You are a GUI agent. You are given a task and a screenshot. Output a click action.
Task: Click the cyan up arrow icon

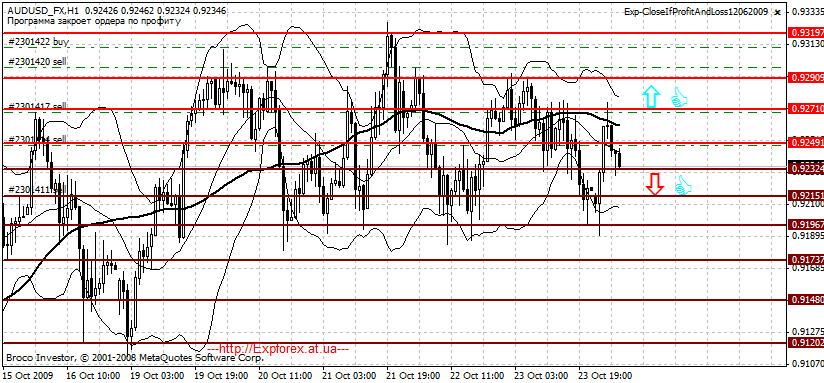tap(651, 97)
